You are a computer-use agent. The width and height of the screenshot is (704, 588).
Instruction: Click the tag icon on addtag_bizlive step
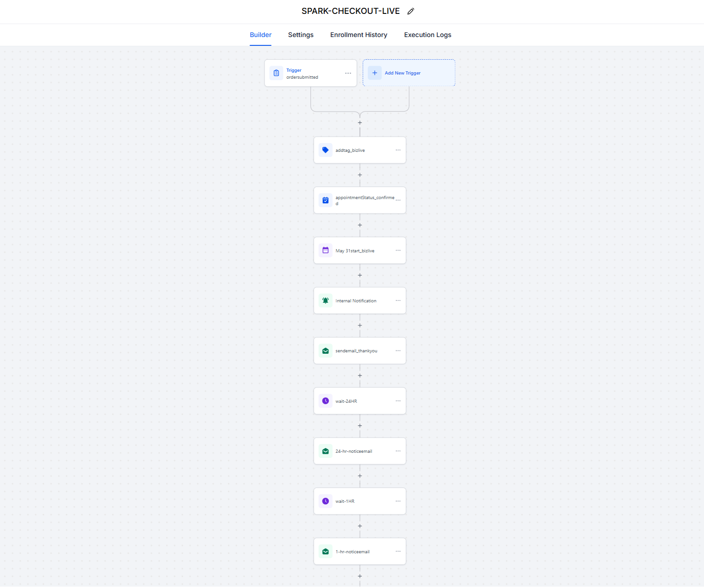(326, 150)
